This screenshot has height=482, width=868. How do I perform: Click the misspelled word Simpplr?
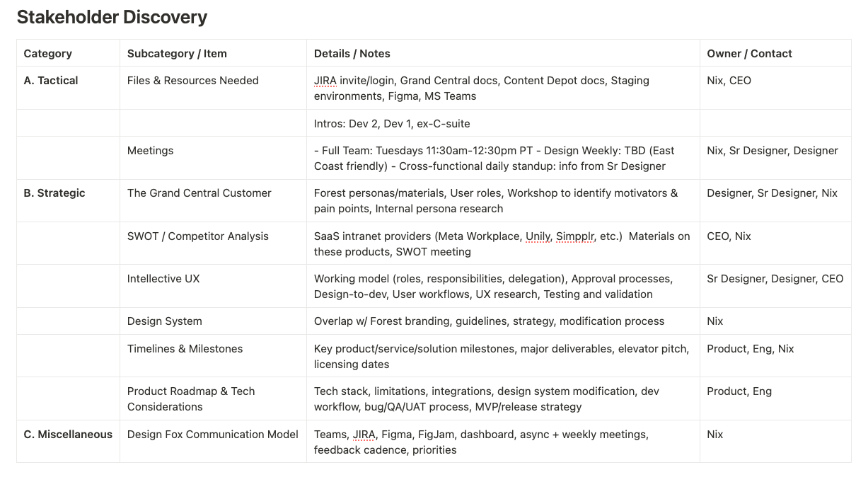(574, 236)
